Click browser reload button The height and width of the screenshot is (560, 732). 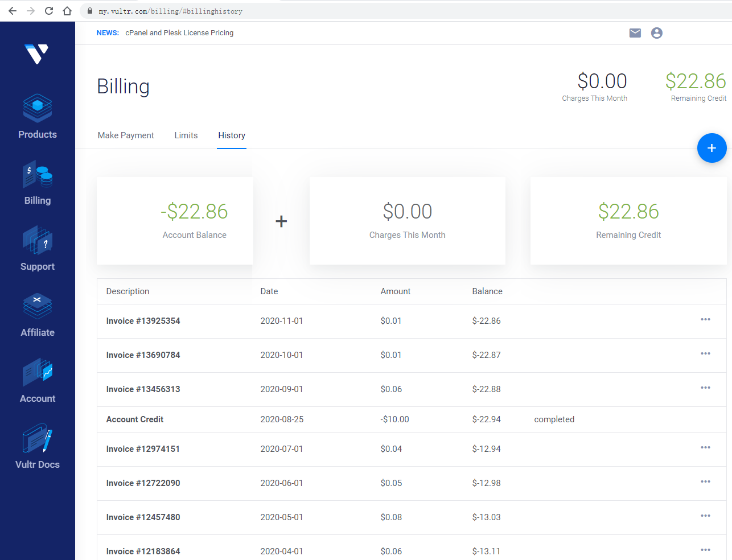[49, 11]
